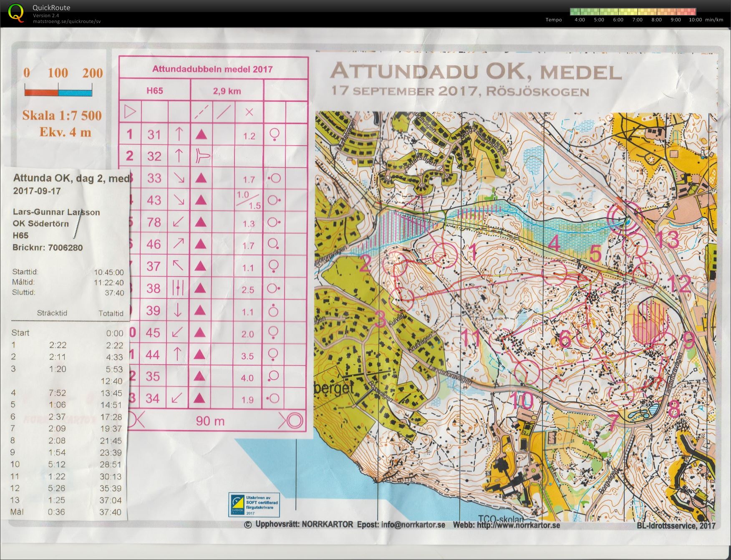731x560 pixels.
Task: Click the H65 class cell in control sheet
Action: pos(154,91)
